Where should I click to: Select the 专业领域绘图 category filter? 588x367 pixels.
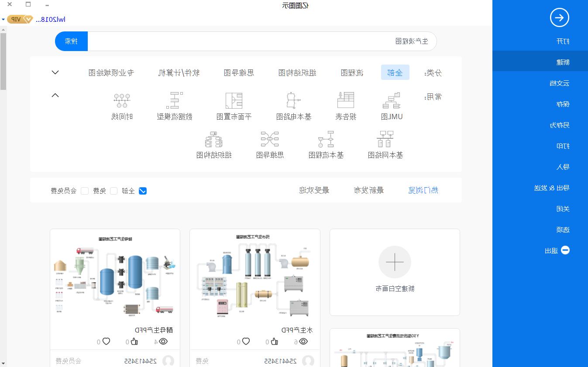(111, 73)
